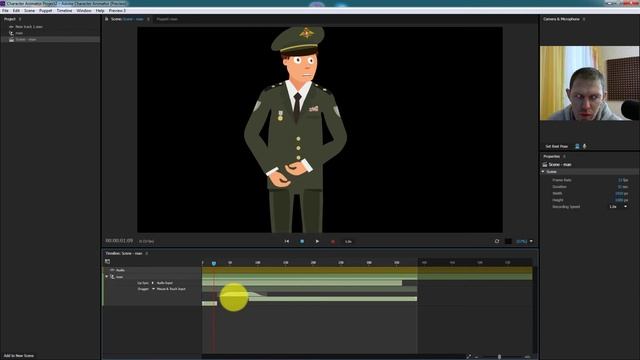Open the Properties panel menu icon

click(564, 156)
